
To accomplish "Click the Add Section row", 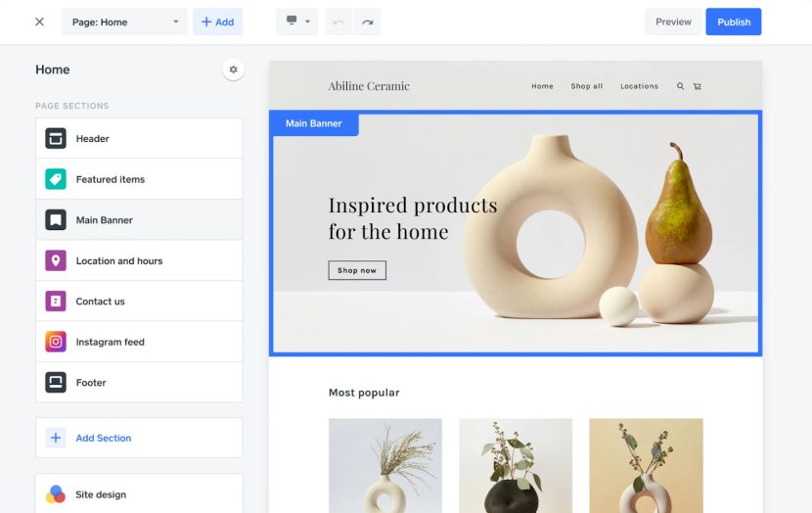I will pos(139,438).
